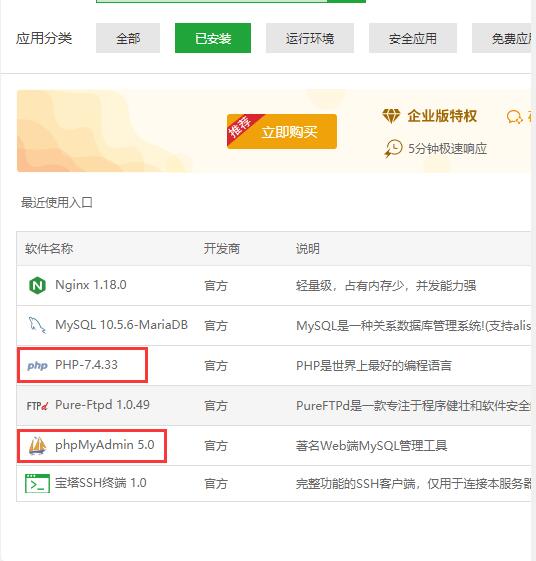Open Nginx 1.18.0 settings
The image size is (536, 561).
(x=91, y=285)
